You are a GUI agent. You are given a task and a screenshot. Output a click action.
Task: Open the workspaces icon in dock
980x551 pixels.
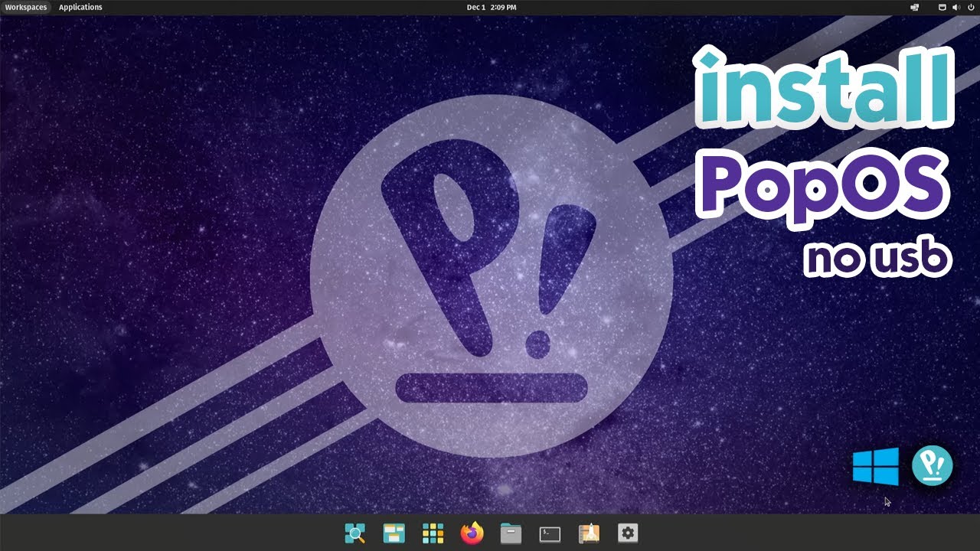point(394,533)
